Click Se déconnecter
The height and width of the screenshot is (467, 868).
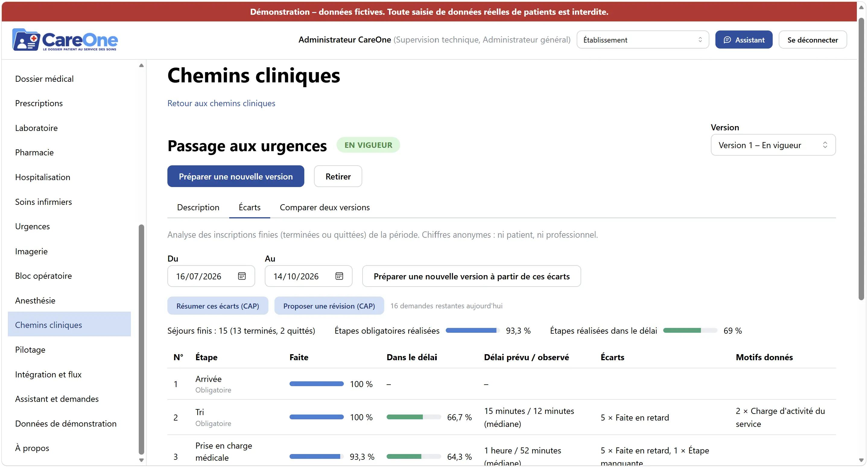click(x=813, y=40)
